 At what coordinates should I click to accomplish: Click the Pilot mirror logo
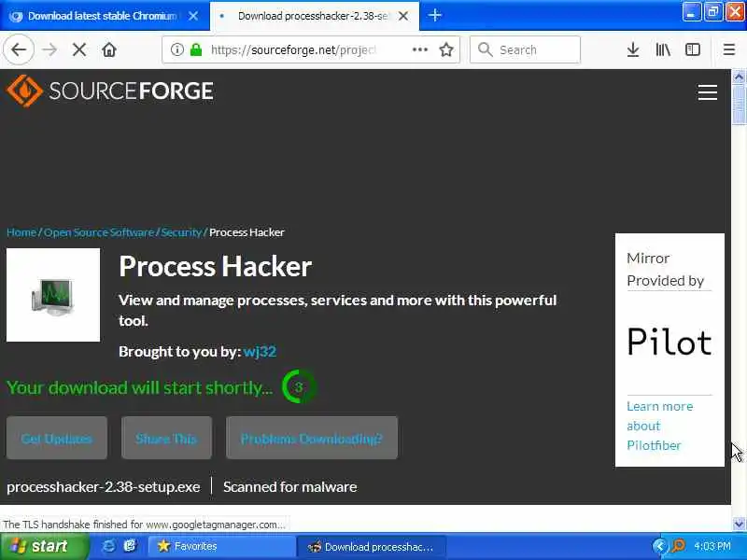[669, 342]
